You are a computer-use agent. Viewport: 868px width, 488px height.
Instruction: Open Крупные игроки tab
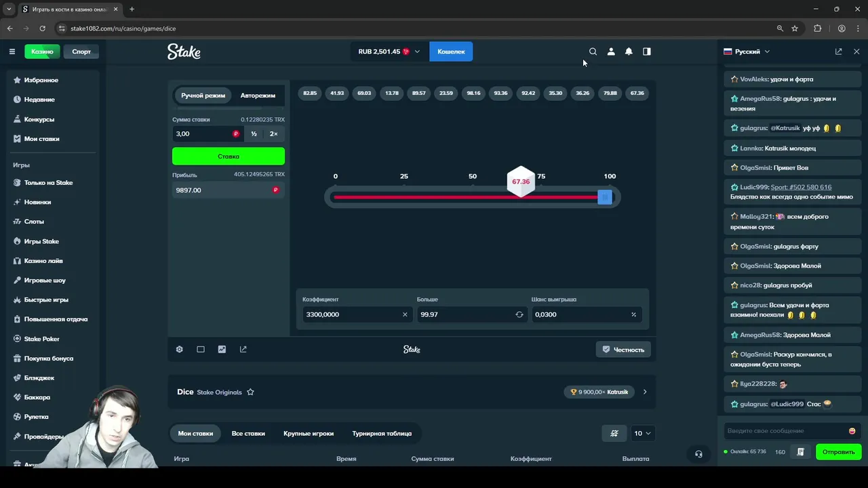[309, 433]
